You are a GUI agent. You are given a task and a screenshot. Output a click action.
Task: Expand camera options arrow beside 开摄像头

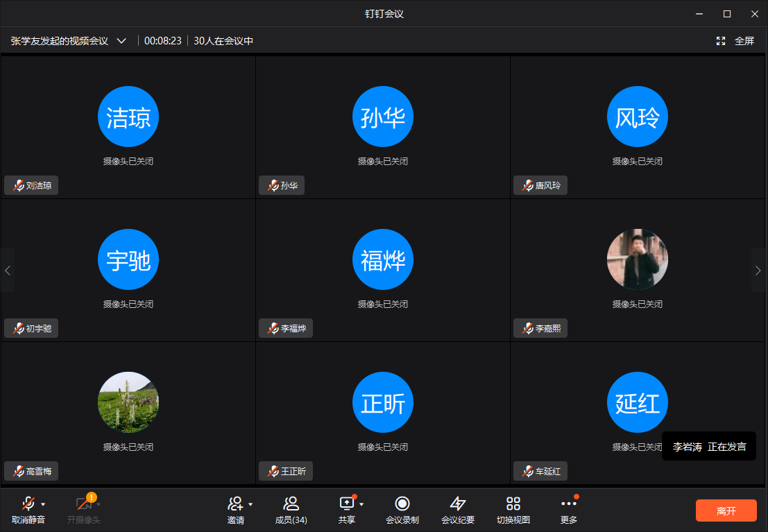point(99,504)
